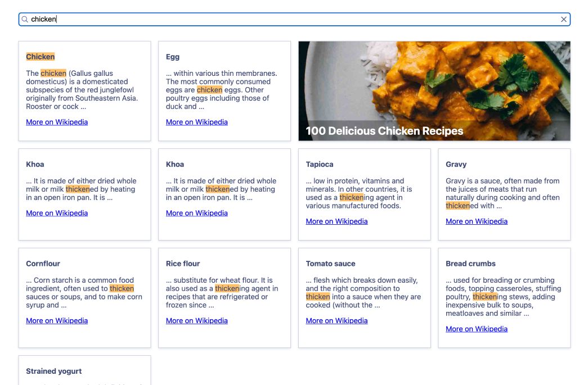Screen dimensions: 588x385
Task: Follow More on Wikipedia for Tomato sauce
Action: 336,320
